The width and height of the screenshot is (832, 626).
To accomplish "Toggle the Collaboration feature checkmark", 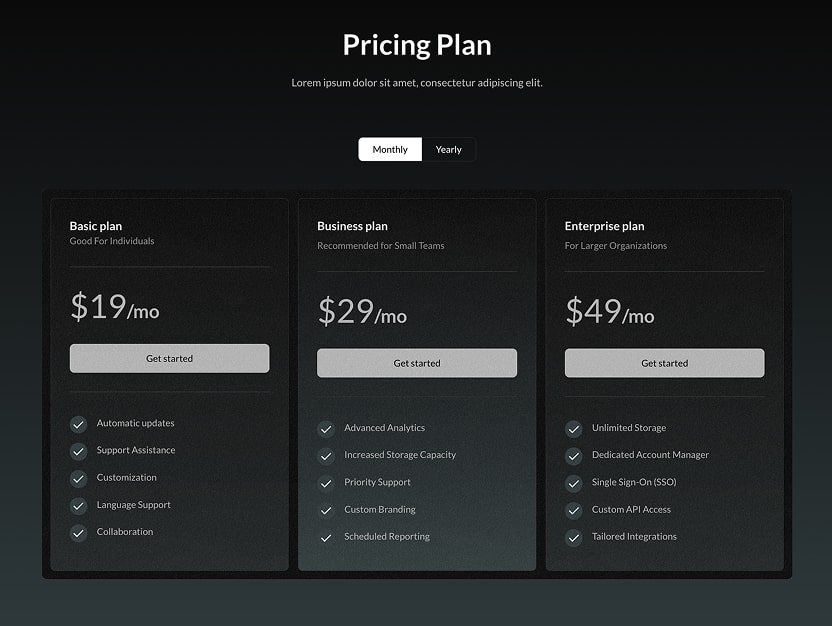I will [78, 533].
